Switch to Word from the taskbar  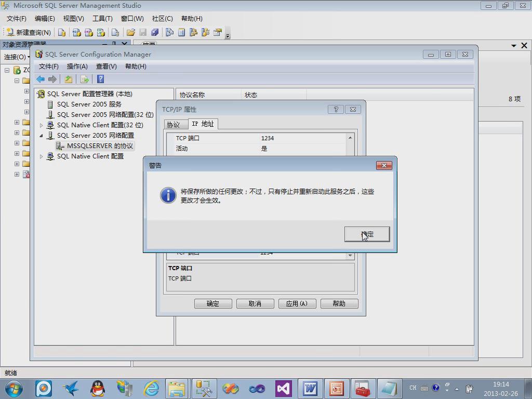coord(310,389)
